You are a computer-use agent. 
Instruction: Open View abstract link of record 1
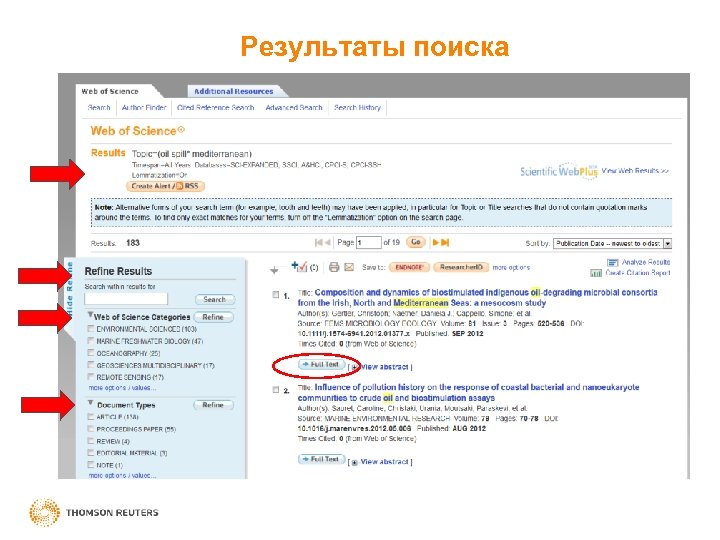384,367
